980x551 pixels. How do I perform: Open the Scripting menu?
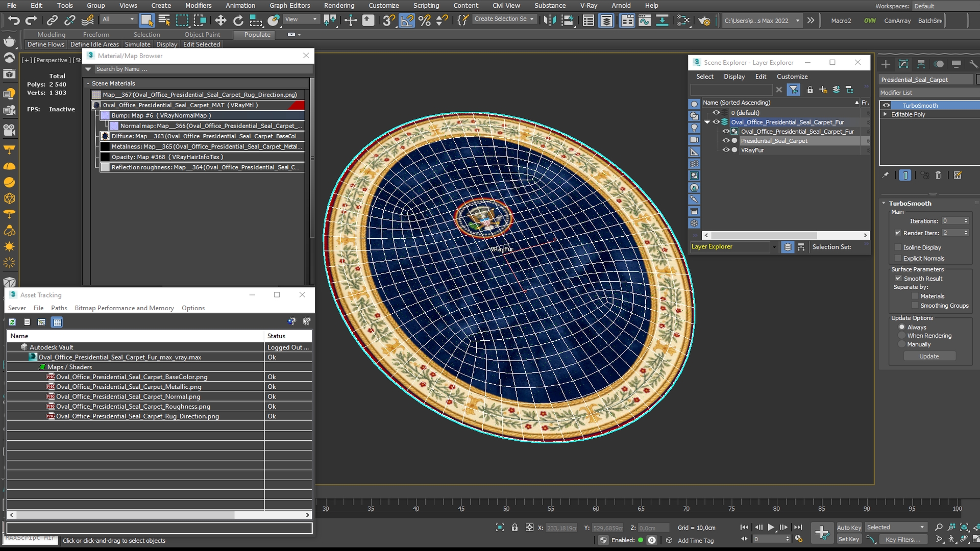(426, 6)
